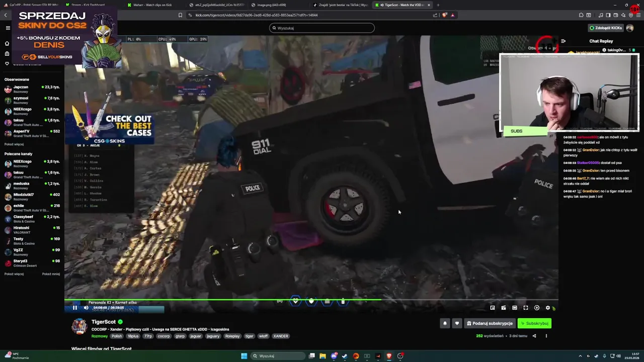
Task: Open Hiratoshi recommended channel
Action: click(x=32, y=230)
